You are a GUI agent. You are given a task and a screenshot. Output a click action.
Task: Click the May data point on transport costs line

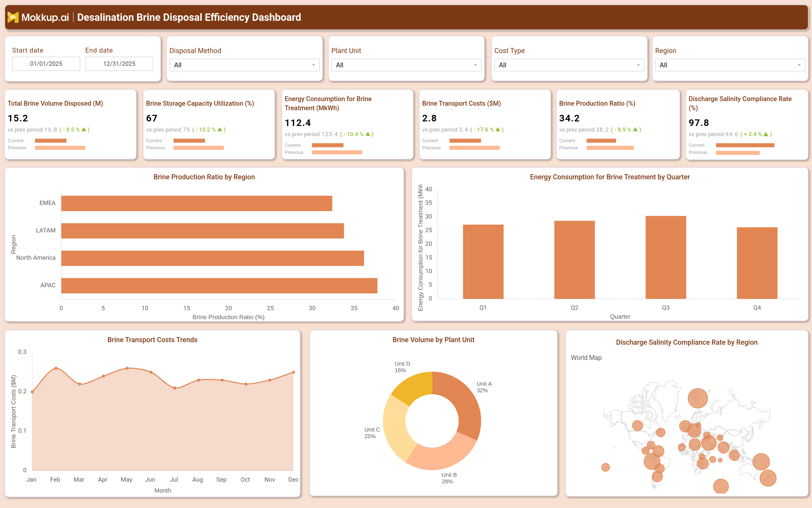tap(127, 368)
